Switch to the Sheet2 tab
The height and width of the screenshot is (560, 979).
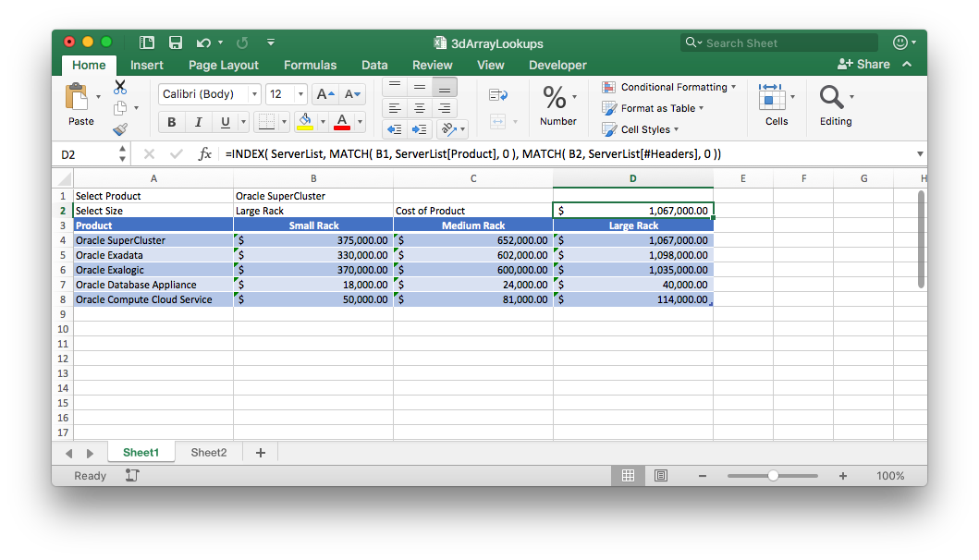click(209, 453)
